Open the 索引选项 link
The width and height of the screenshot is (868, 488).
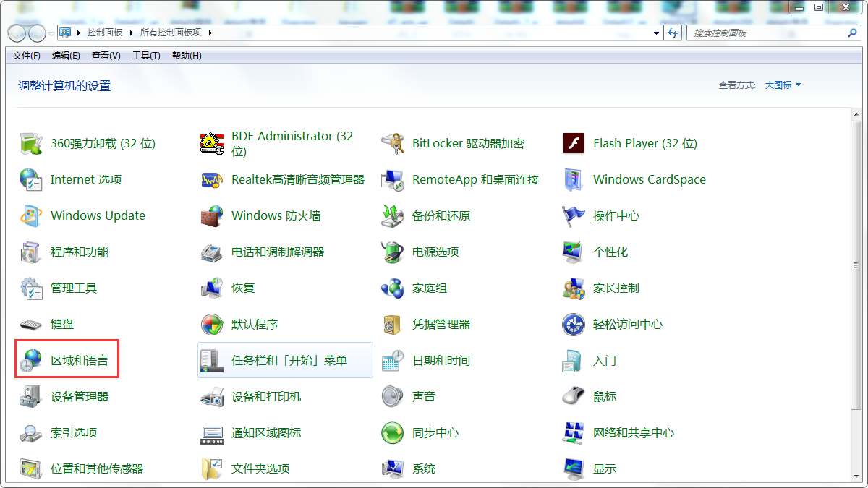click(x=74, y=432)
